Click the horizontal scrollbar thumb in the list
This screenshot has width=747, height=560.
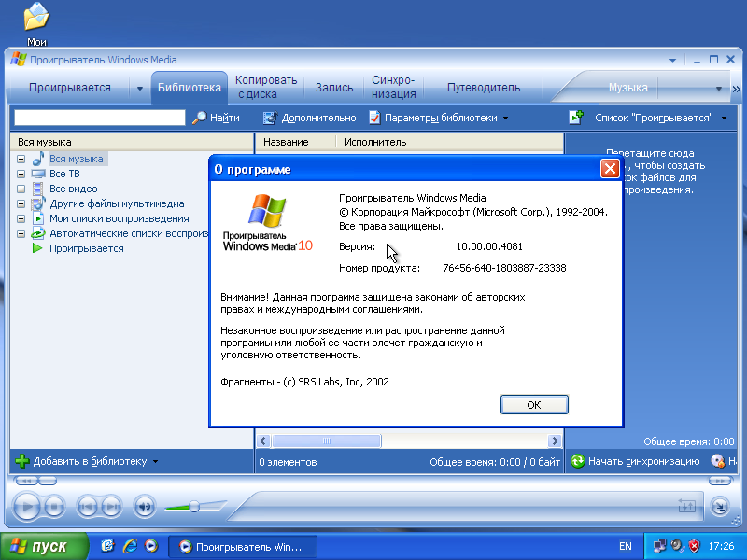[x=326, y=441]
